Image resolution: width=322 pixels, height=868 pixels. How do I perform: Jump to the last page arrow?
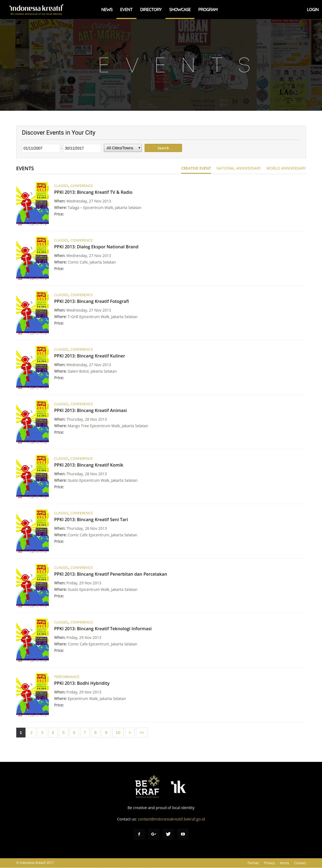142,733
